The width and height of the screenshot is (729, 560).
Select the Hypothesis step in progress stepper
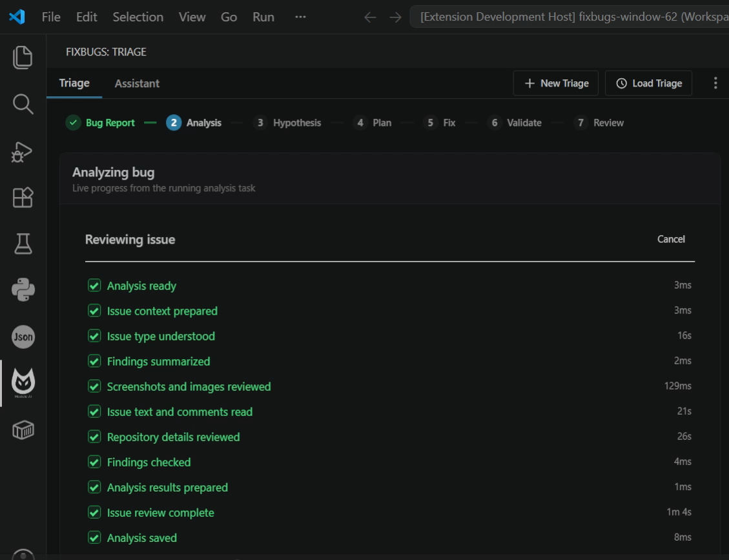[287, 123]
